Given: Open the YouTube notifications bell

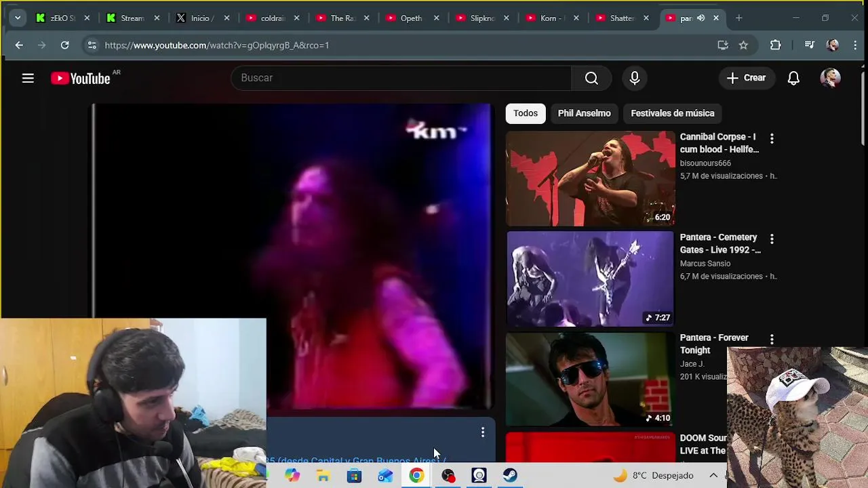Looking at the screenshot, I should [793, 78].
